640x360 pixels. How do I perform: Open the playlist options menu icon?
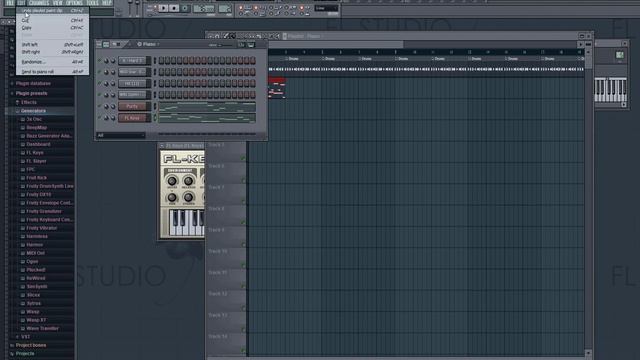[211, 36]
